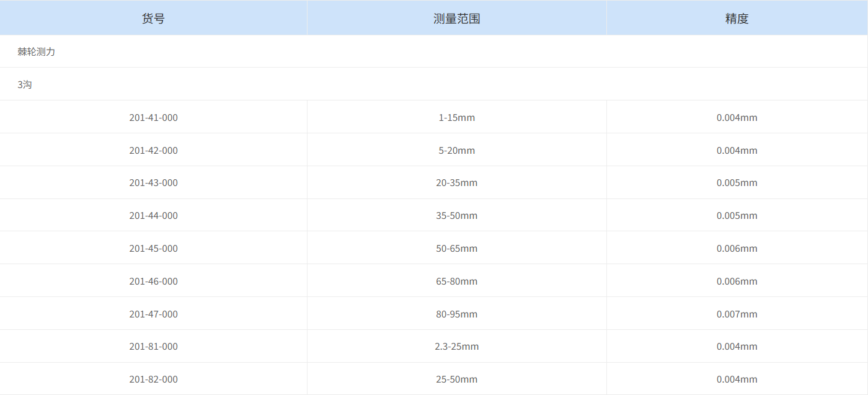Viewport: 868px width, 395px height.
Task: Click the 0.007mm precision value
Action: [738, 314]
